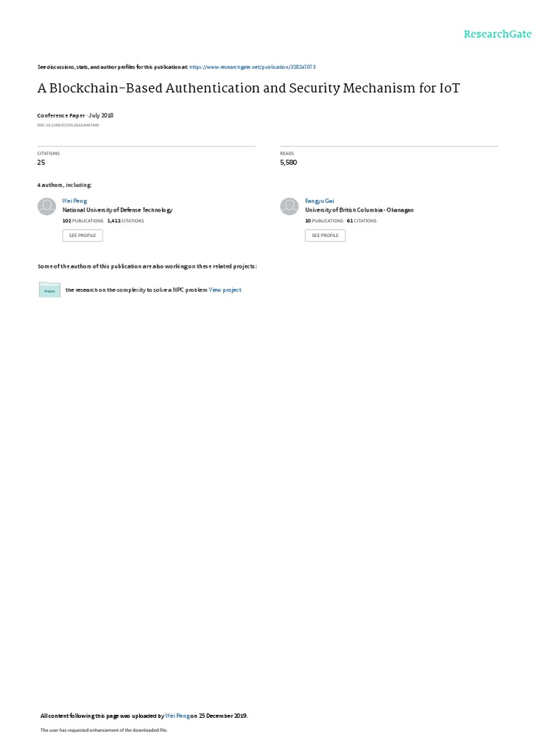
Task: Click Wei Peng's 1,412 citations stat
Action: pos(125,221)
